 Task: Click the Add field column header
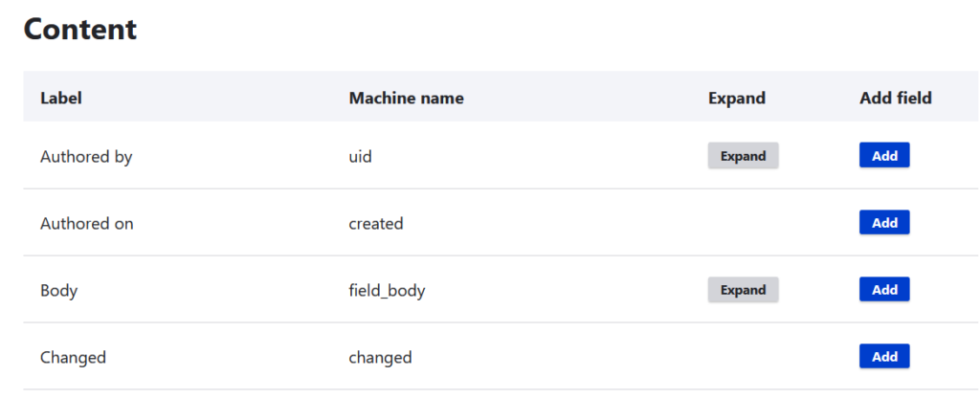896,98
